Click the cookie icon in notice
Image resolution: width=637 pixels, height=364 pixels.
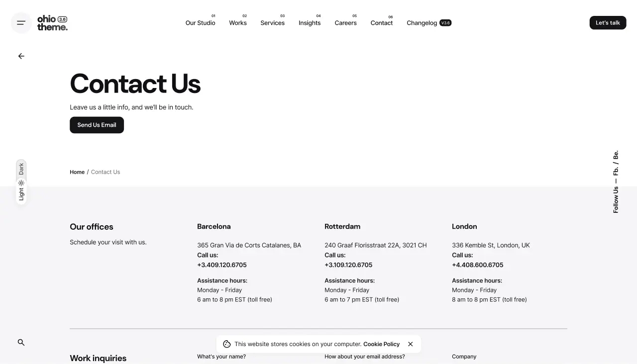coord(227,344)
